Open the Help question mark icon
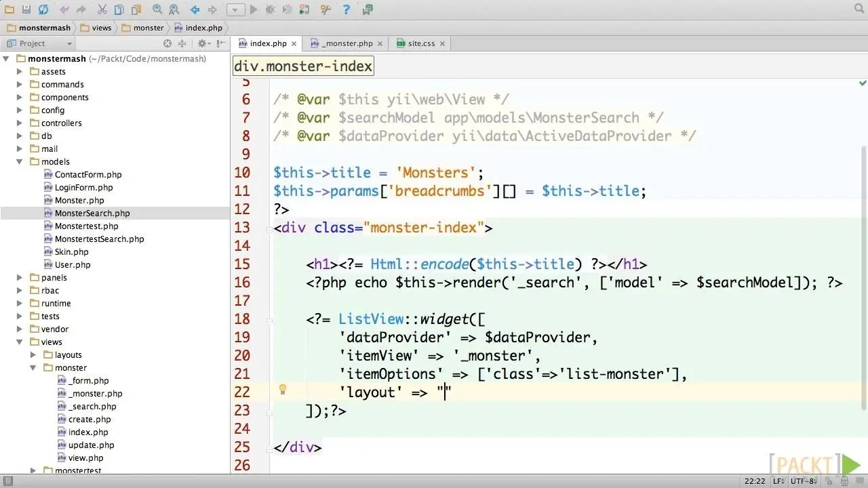Screen dimensions: 868x488 coord(347,9)
